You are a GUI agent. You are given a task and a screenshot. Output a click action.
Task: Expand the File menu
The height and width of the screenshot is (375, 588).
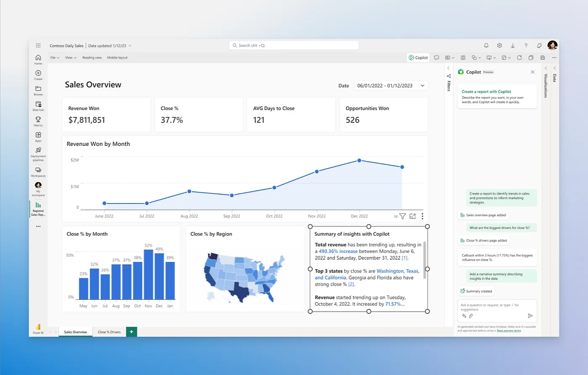(54, 57)
